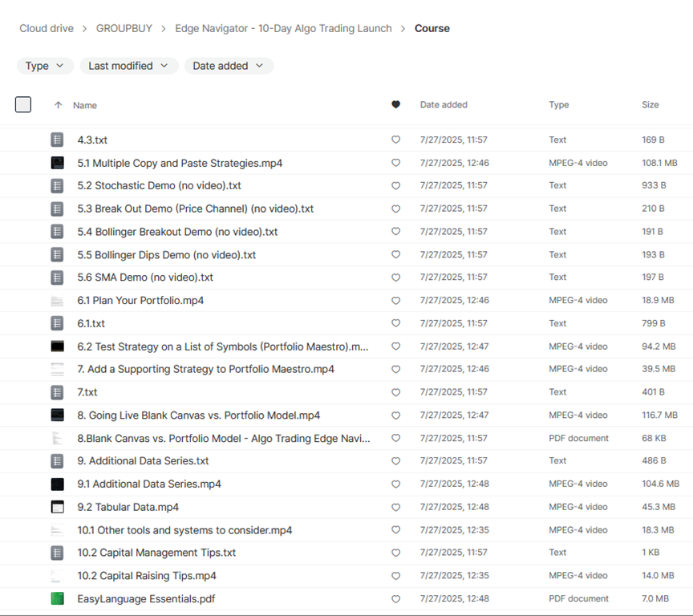This screenshot has height=616, width=693.
Task: Go to Cloud drive in the breadcrumb
Action: (47, 28)
